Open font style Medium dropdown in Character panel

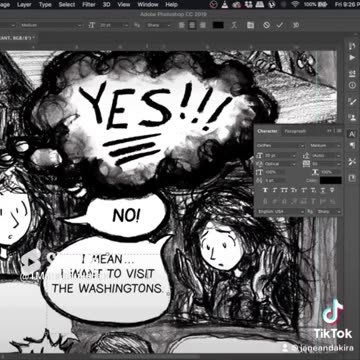[325, 146]
